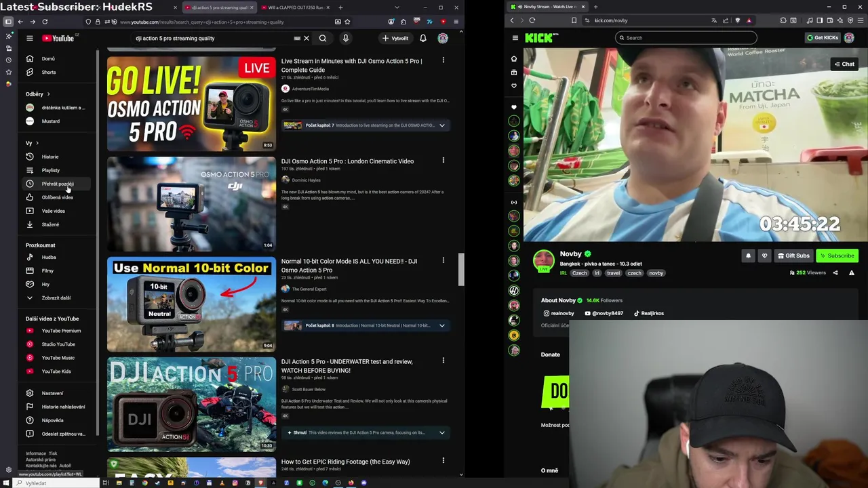This screenshot has width=868, height=488.
Task: Open Hudba under Prozkoumat
Action: [x=57, y=258]
